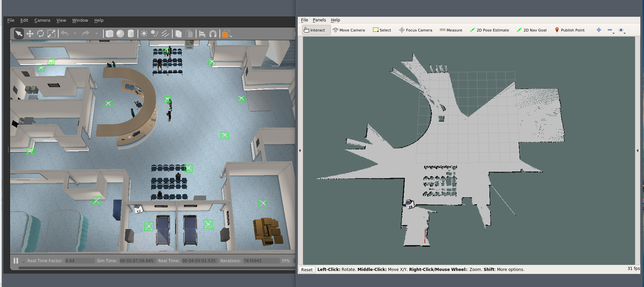This screenshot has height=287, width=644.
Task: Click the Paste icon in Gazebo toolbar
Action: 189,33
